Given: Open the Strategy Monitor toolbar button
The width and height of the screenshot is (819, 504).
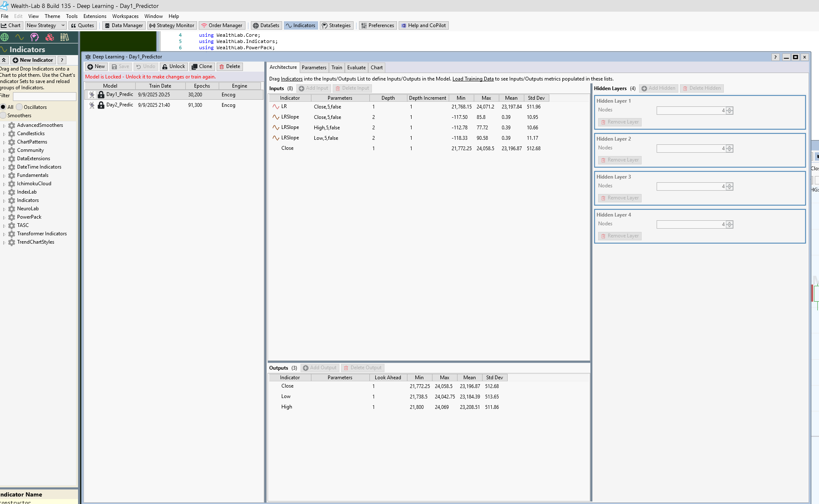Looking at the screenshot, I should tap(172, 25).
